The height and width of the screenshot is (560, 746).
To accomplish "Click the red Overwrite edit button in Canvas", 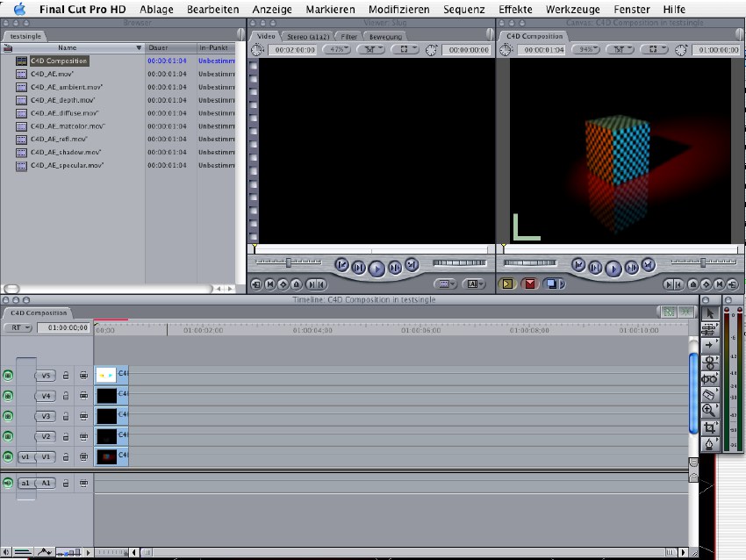I will click(530, 284).
